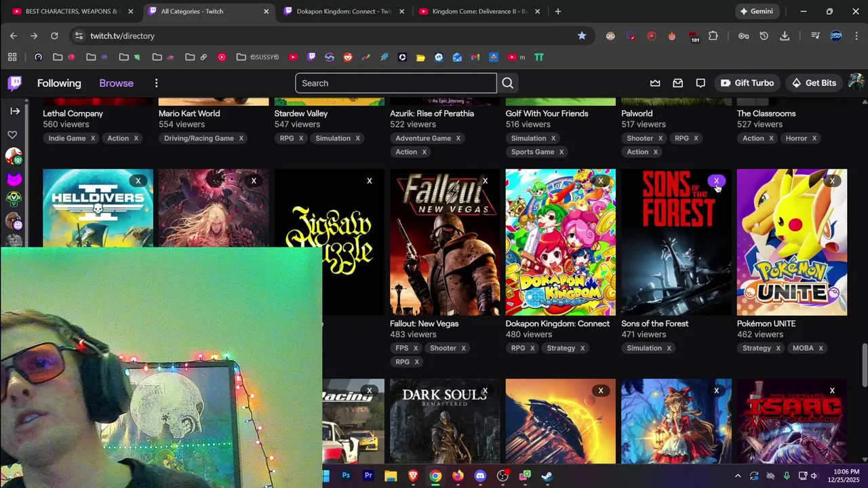868x488 pixels.
Task: Click the Twitch search input field
Action: [x=396, y=83]
